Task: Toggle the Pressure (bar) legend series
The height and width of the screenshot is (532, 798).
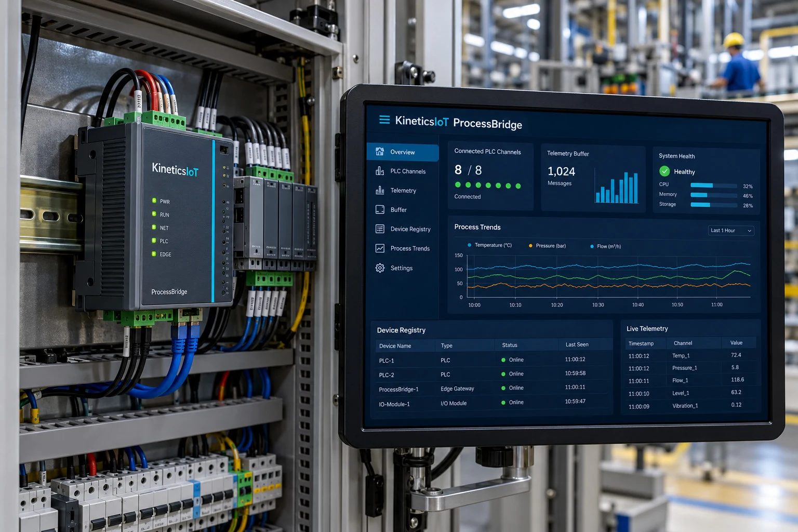Action: (547, 246)
